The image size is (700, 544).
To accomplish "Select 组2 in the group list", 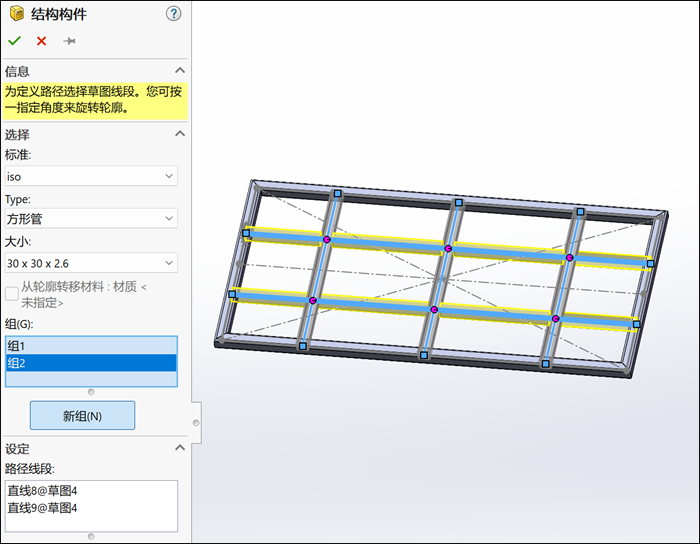I will pyautogui.click(x=91, y=363).
